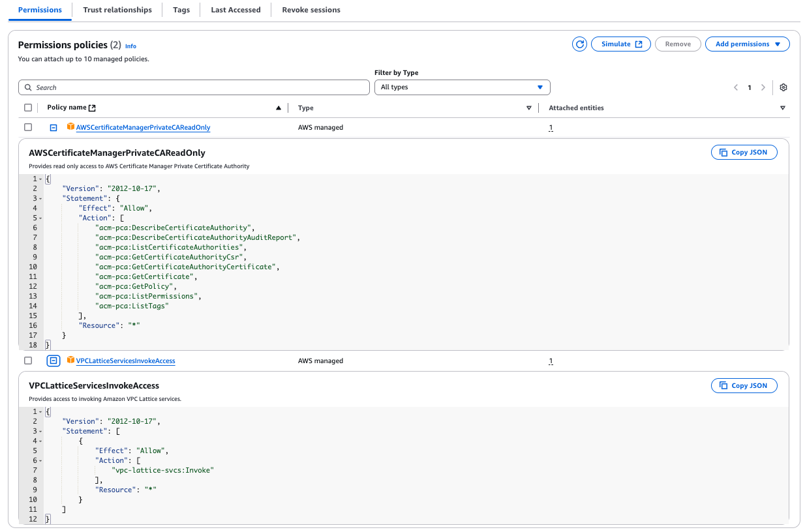
Task: Click "acm-pca:DescribeCertificateAuthorityAuditReport" JSON line
Action: pyautogui.click(x=198, y=237)
